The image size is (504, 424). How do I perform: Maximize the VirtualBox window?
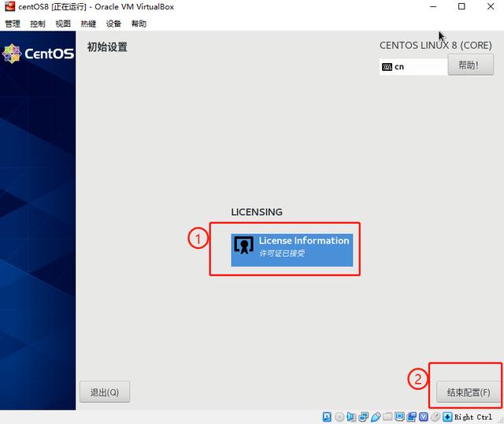pos(461,6)
